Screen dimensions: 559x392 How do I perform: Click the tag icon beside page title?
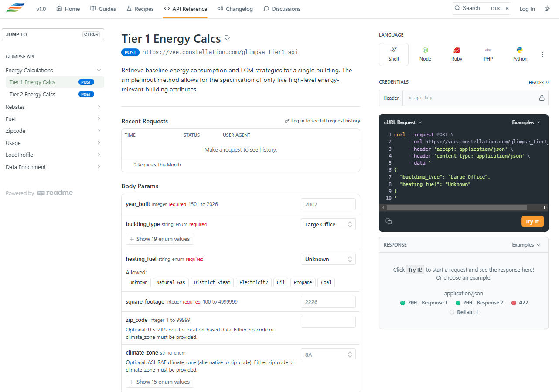pos(227,38)
